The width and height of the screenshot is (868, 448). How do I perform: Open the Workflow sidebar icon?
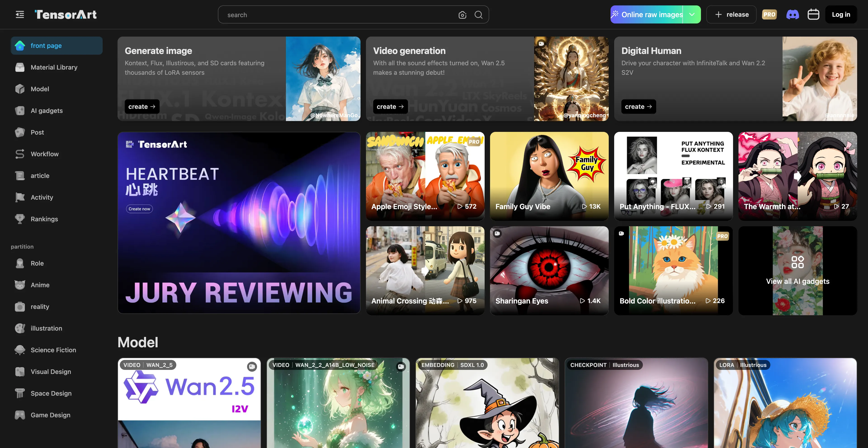click(x=20, y=154)
